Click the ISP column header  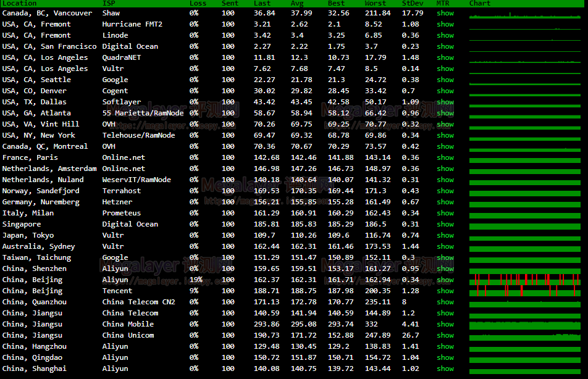[109, 3]
